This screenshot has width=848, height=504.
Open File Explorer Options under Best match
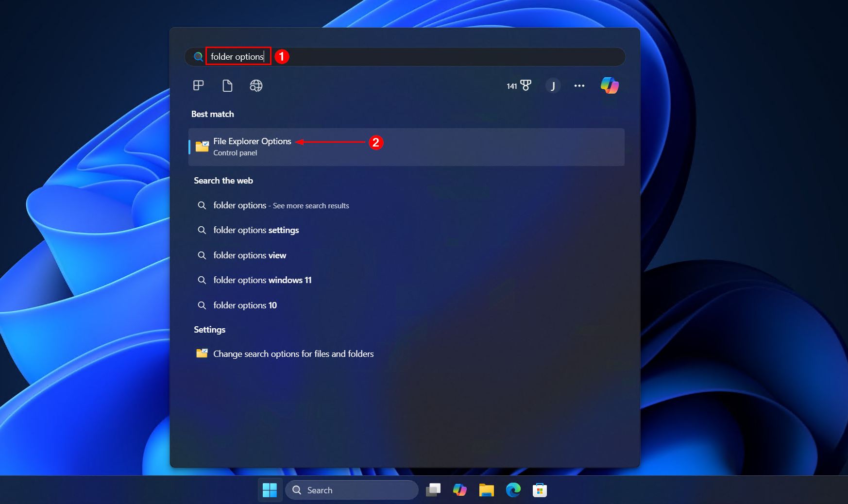click(x=252, y=146)
